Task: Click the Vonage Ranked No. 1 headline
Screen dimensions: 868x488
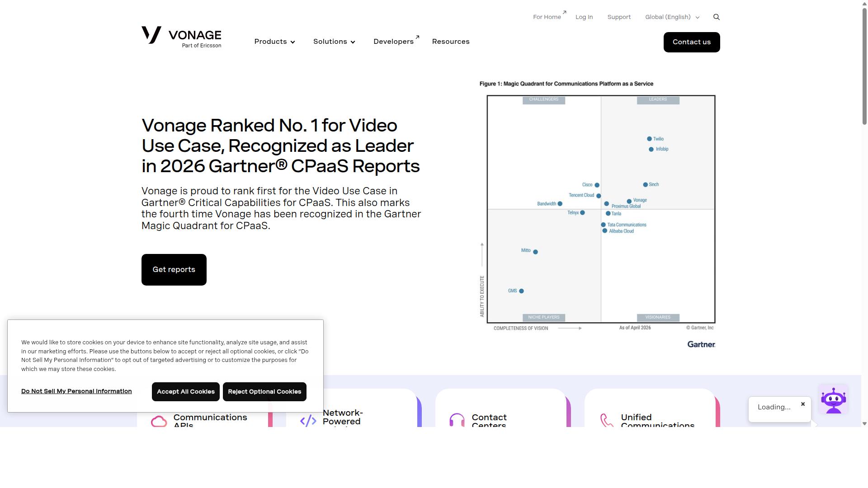Action: coord(281,145)
